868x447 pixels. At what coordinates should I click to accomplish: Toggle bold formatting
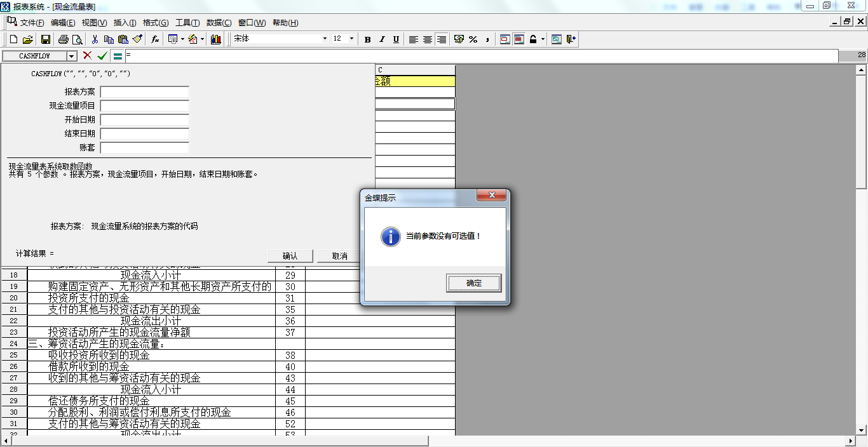[367, 39]
